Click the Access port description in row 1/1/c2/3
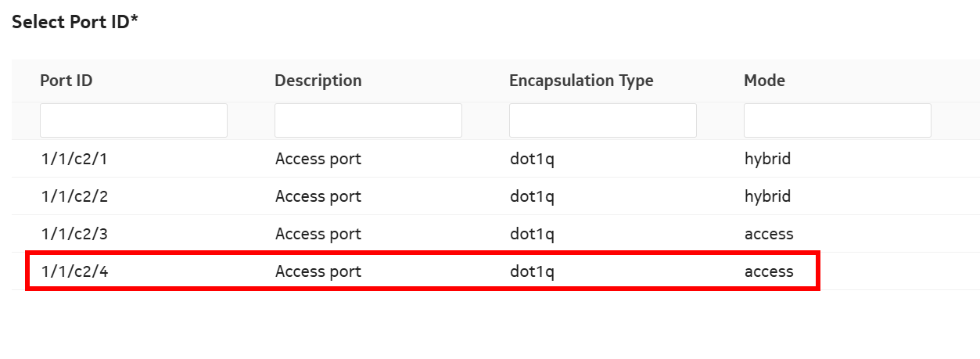This screenshot has height=359, width=980. pos(318,234)
